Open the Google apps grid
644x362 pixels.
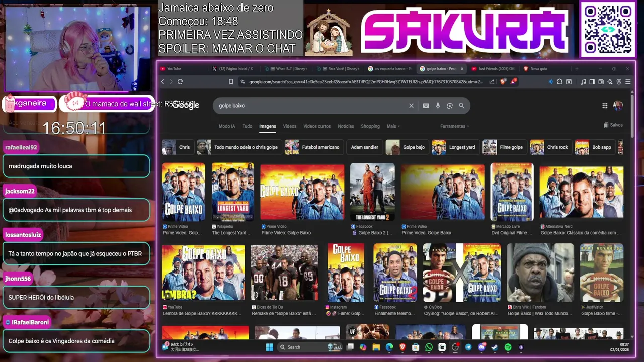tap(605, 106)
